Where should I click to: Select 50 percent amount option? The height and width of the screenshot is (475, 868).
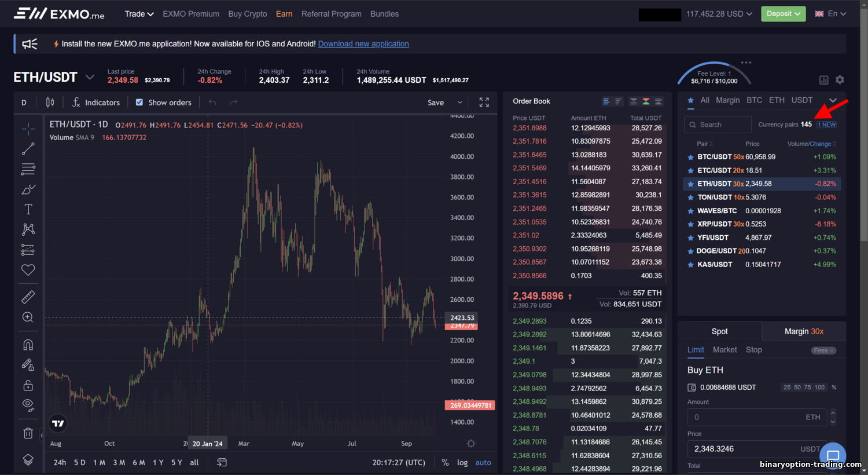797,388
